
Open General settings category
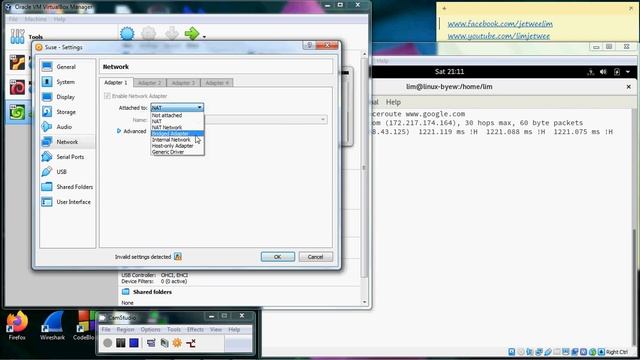click(x=66, y=67)
